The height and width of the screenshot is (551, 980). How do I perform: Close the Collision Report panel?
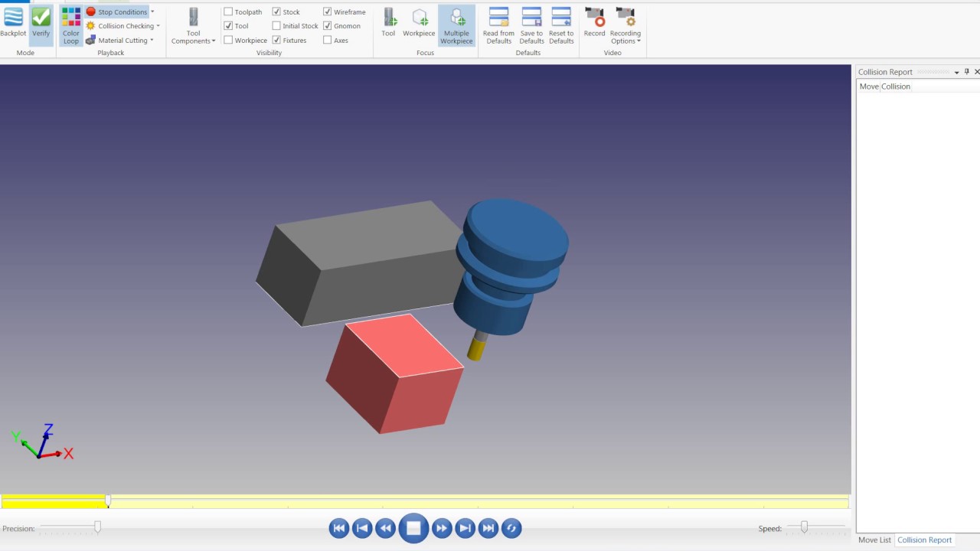(x=976, y=72)
